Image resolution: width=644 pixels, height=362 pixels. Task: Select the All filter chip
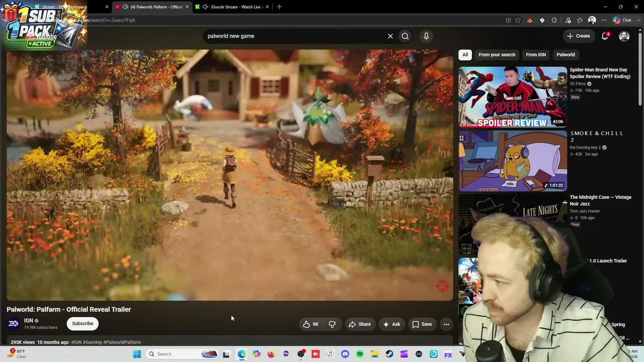click(465, 55)
